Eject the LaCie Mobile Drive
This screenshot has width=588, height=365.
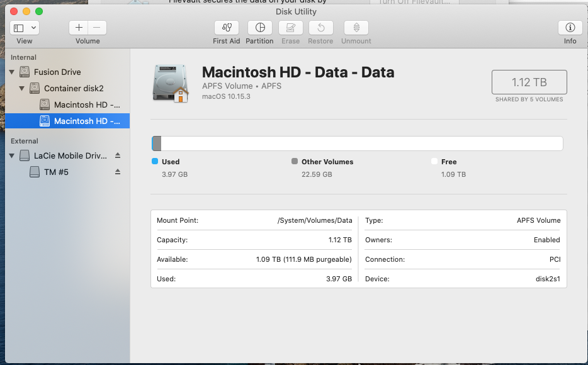tap(118, 155)
